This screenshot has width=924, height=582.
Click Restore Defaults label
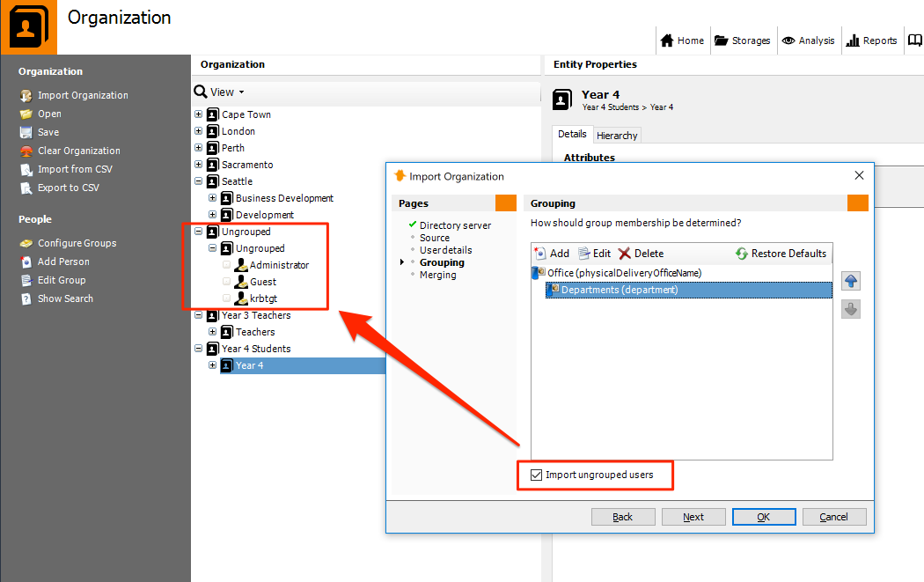(788, 254)
